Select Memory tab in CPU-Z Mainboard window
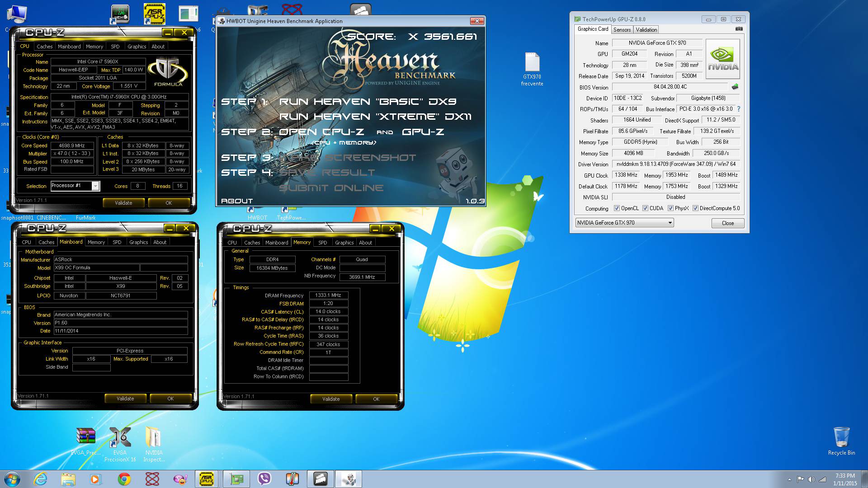Viewport: 868px width, 488px height. (96, 242)
